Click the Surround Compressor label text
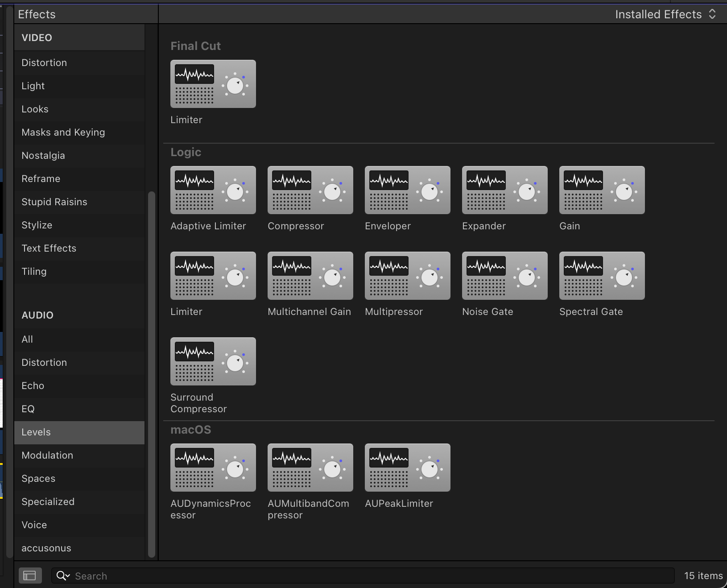The image size is (727, 588). pos(198,403)
